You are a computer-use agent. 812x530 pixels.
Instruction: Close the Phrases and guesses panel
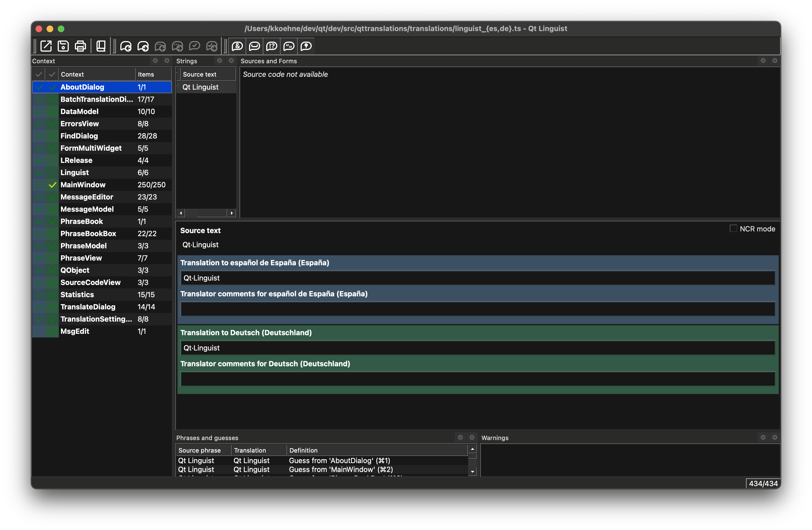click(472, 438)
